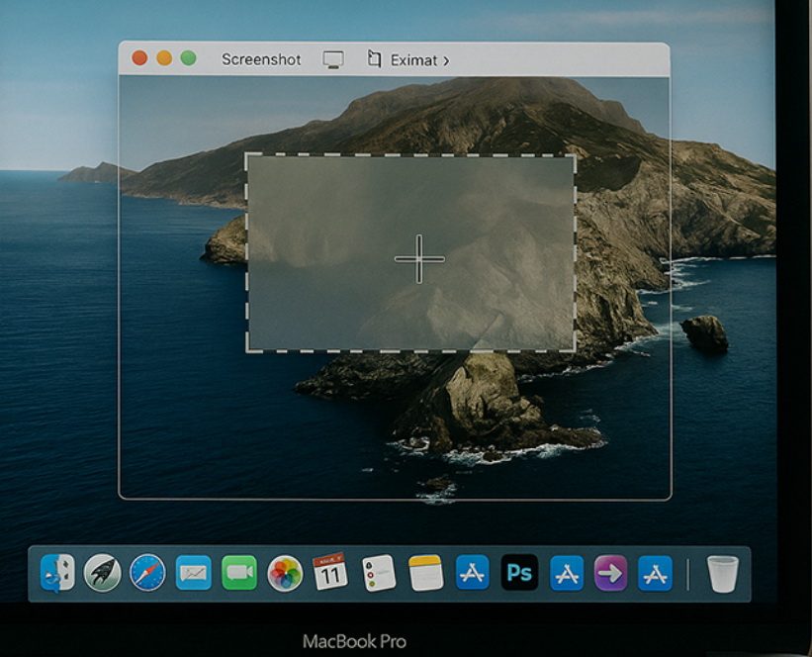Viewport: 812px width, 657px height.
Task: Open the purple arrow app icon
Action: pyautogui.click(x=610, y=573)
